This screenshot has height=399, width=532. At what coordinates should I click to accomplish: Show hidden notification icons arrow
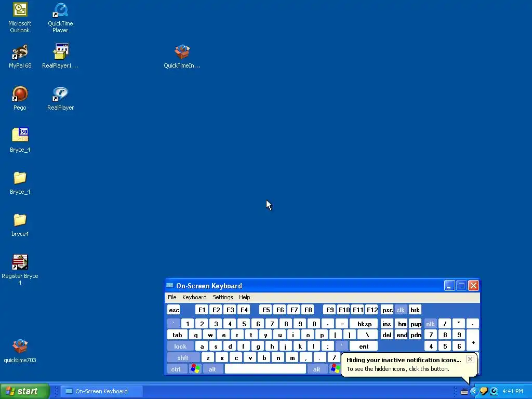coord(474,391)
